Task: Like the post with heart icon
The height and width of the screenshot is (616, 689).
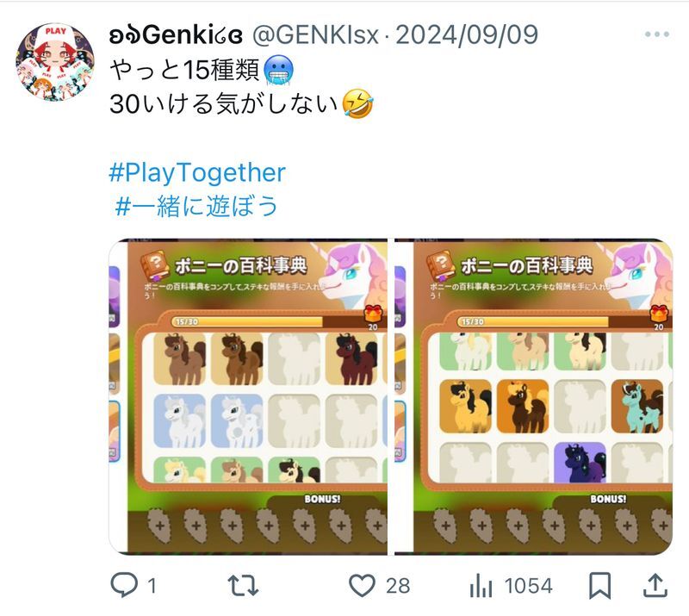Action: [362, 586]
